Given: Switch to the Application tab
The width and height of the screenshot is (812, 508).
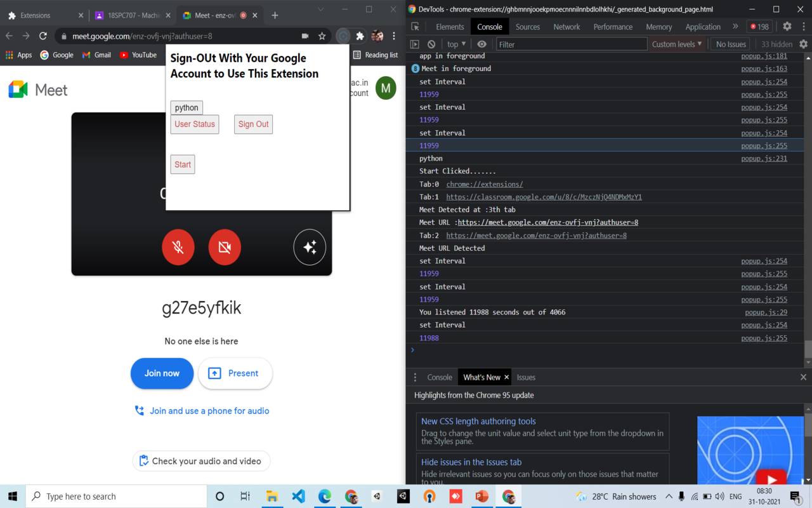Looking at the screenshot, I should [703, 27].
